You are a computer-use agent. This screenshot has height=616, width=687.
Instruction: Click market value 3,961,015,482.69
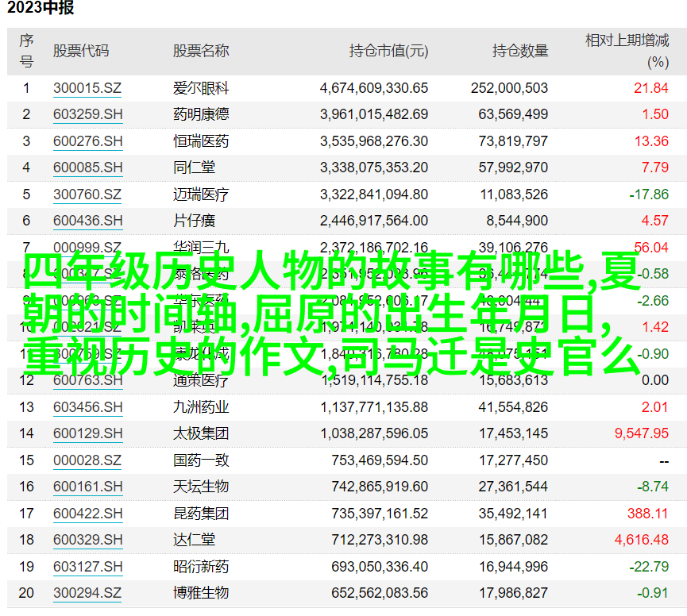374,114
